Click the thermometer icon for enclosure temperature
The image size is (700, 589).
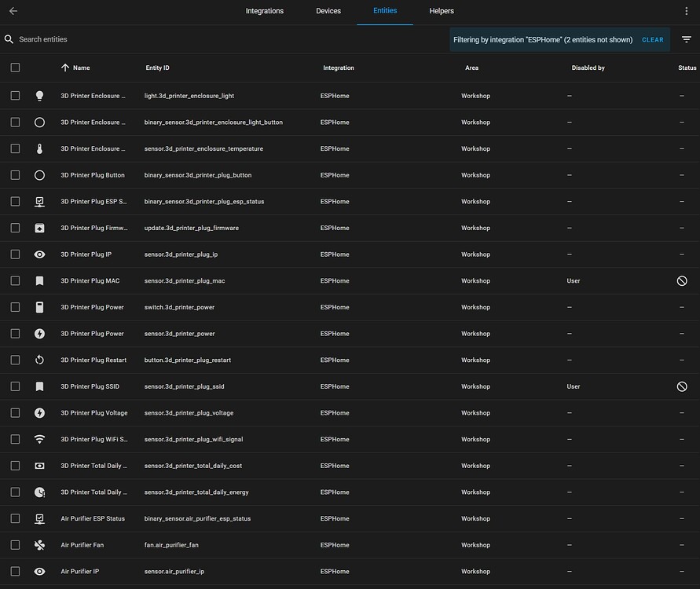(40, 148)
